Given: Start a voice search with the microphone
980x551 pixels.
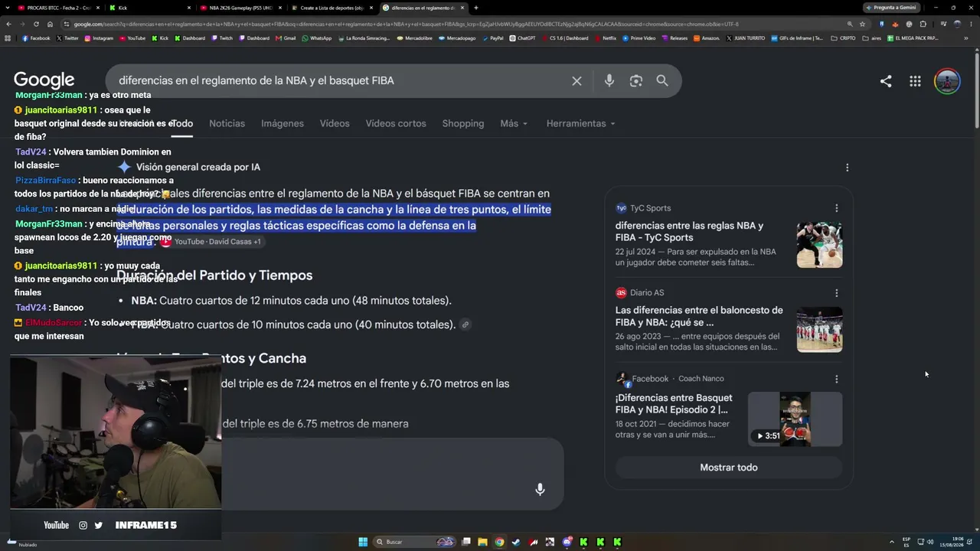Looking at the screenshot, I should (x=609, y=80).
